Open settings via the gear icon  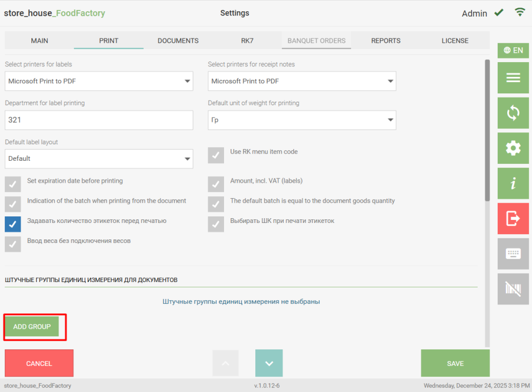click(x=513, y=148)
